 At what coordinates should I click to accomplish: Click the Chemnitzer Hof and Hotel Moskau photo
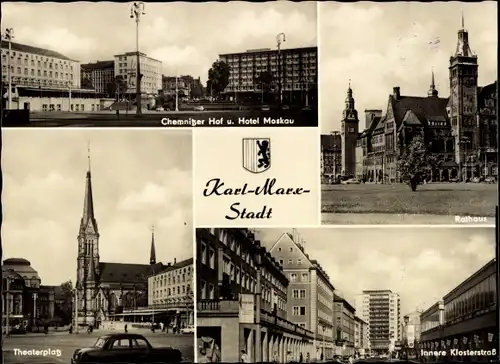159,64
